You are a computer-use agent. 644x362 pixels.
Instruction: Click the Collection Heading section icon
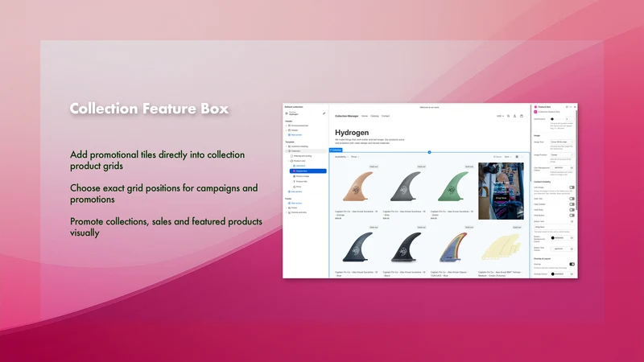click(x=289, y=146)
